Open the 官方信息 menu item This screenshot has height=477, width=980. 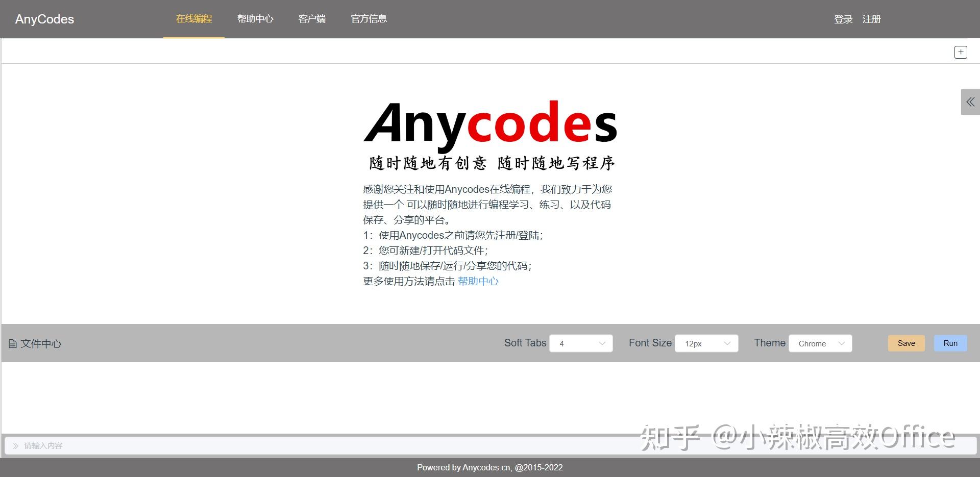tap(369, 19)
